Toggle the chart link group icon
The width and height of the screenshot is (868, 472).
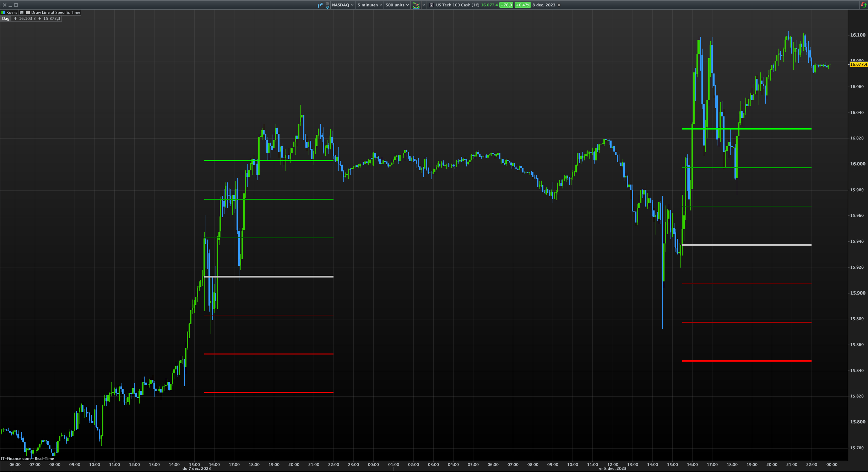327,5
